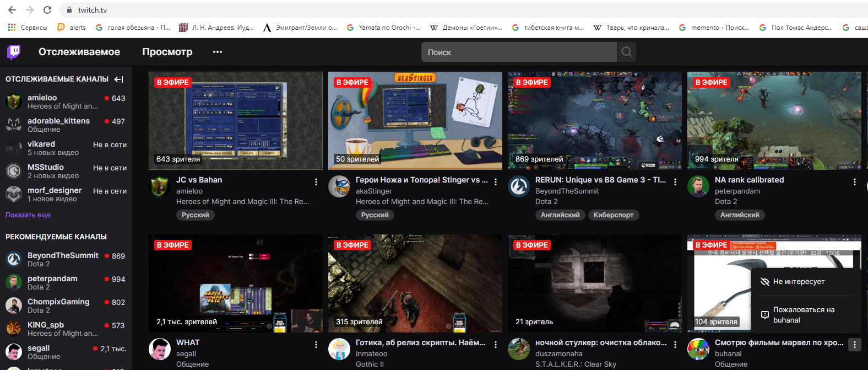Open options menu for JC vs Bahan stream
This screenshot has width=868, height=370.
pyautogui.click(x=316, y=182)
